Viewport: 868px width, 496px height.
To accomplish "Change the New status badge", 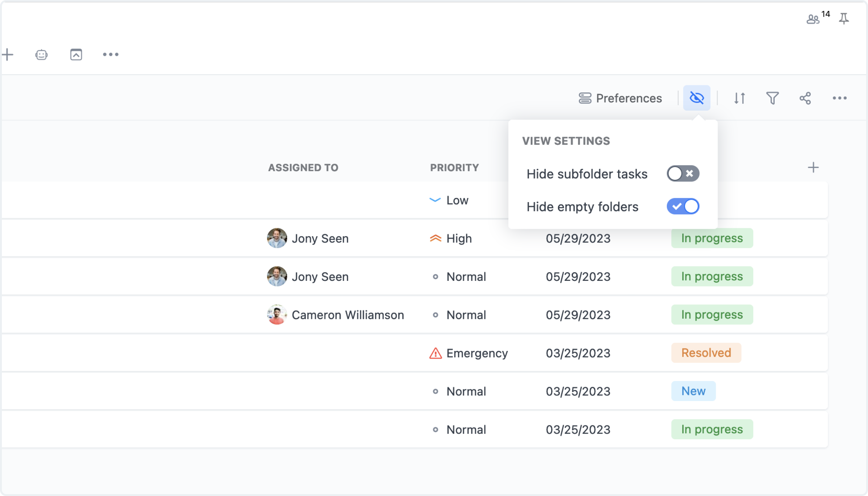I will click(693, 391).
